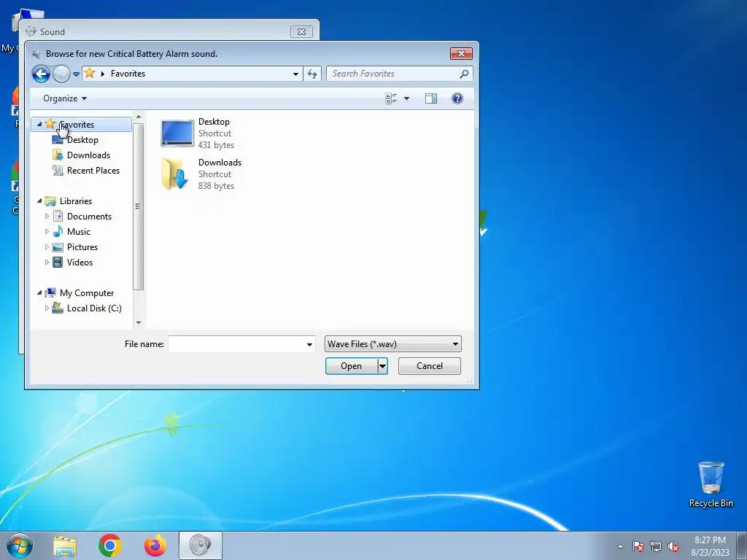Click the search magnifier icon

pos(464,74)
